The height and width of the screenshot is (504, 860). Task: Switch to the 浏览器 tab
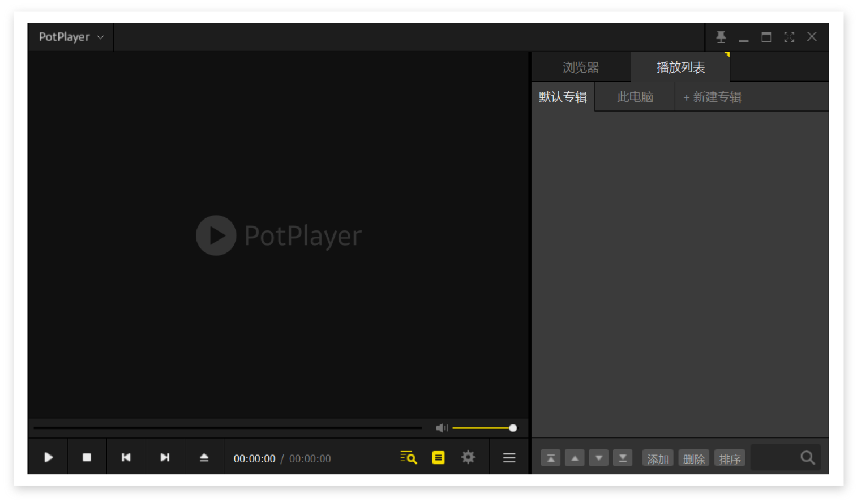[x=581, y=67]
